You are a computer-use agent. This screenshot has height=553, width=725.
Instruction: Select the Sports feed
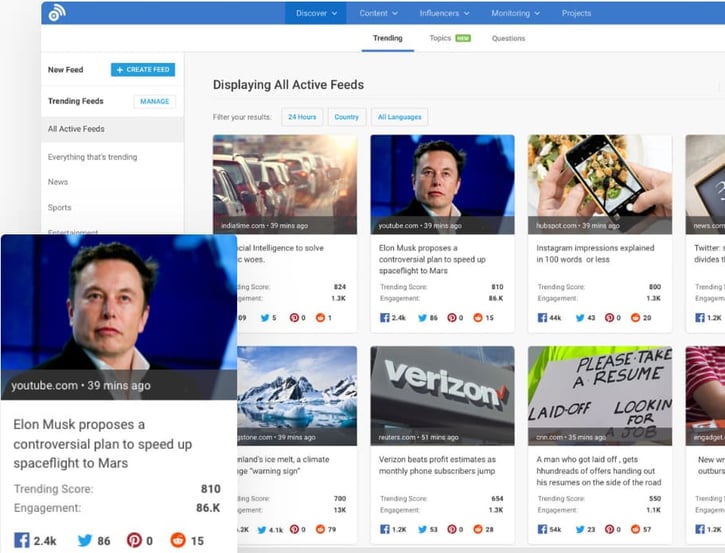pyautogui.click(x=60, y=208)
